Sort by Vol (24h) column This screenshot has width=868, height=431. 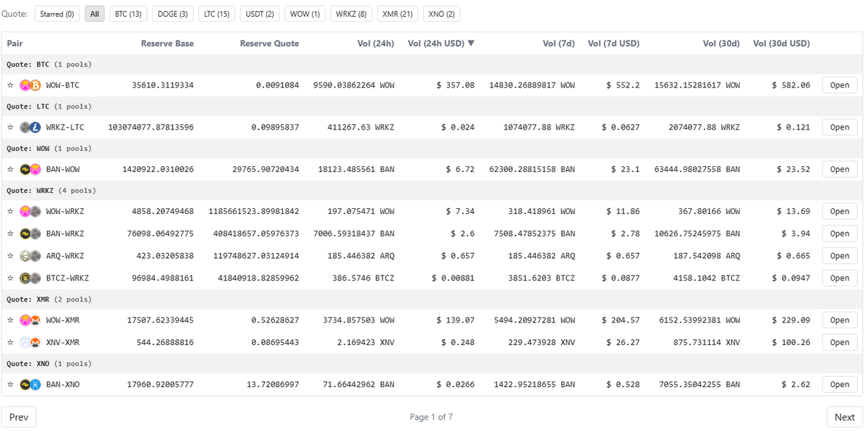(375, 43)
